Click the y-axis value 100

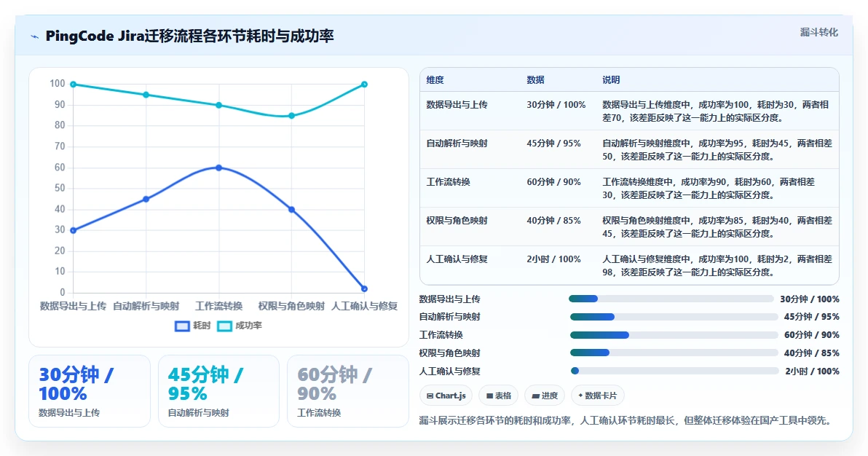58,84
